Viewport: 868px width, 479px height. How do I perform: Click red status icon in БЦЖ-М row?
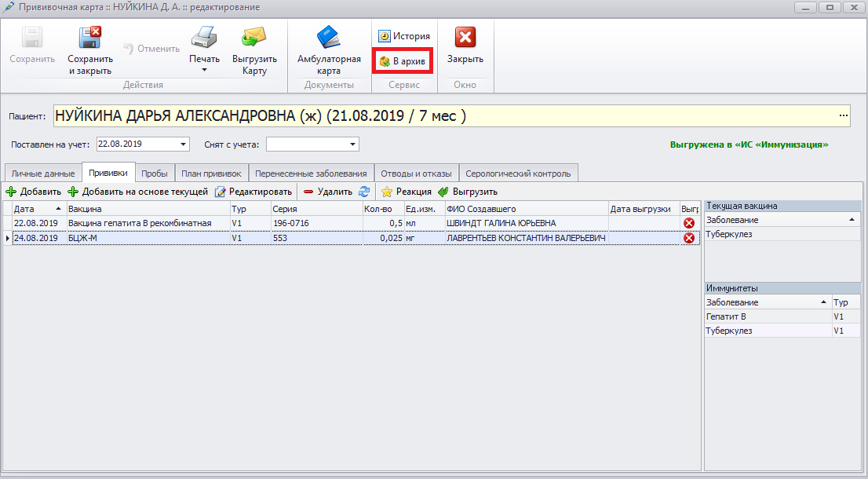[689, 238]
